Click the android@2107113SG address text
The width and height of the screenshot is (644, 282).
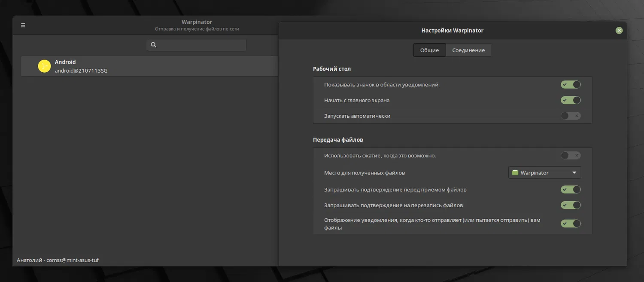click(x=81, y=70)
